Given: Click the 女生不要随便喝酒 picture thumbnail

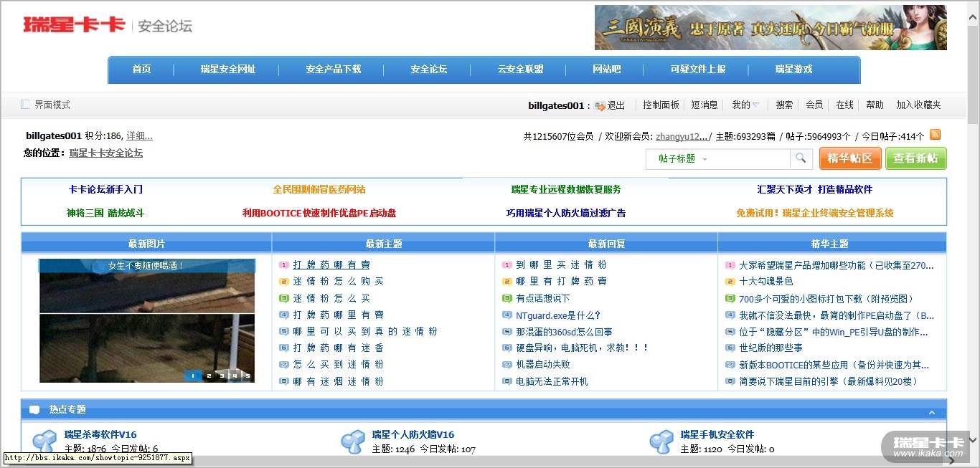Looking at the screenshot, I should [147, 320].
